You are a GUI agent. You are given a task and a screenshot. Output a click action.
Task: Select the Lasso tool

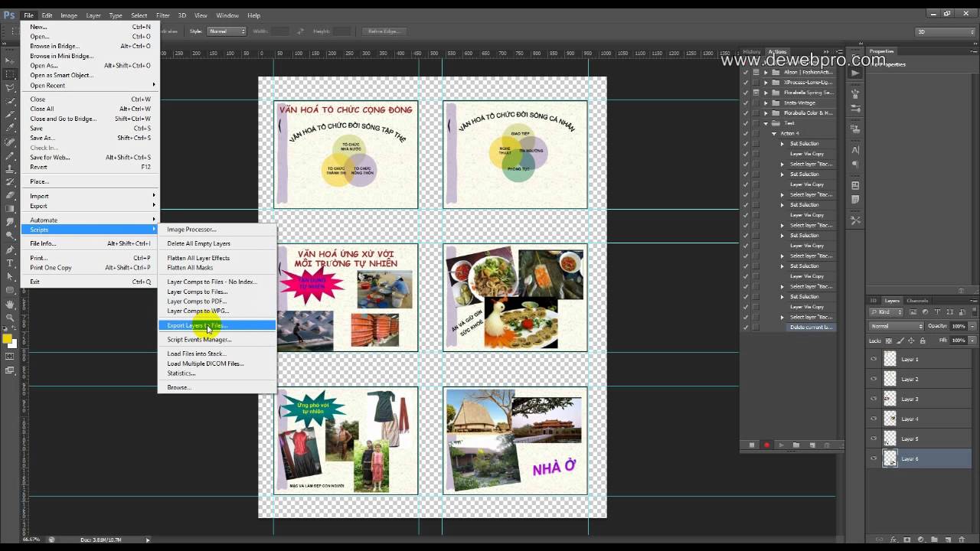tap(11, 88)
